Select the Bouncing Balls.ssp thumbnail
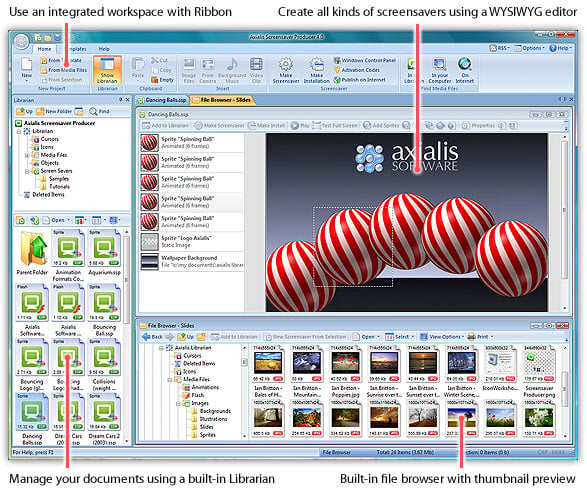This screenshot has width=587, height=492. click(104, 310)
